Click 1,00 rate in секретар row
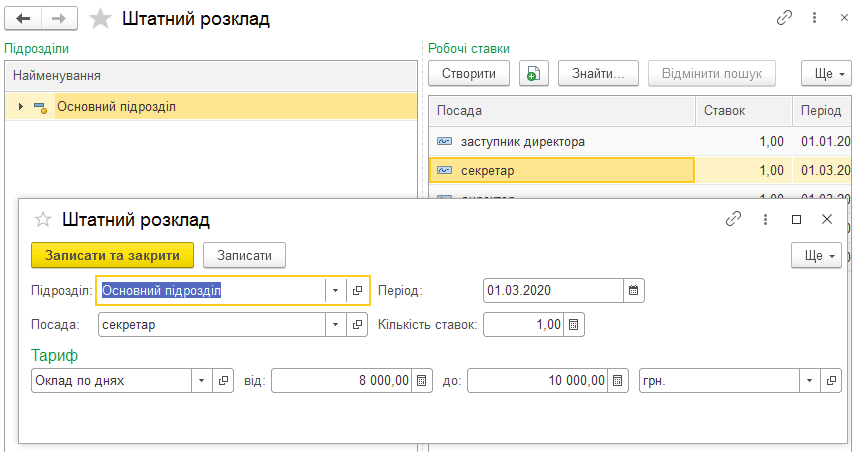 771,170
